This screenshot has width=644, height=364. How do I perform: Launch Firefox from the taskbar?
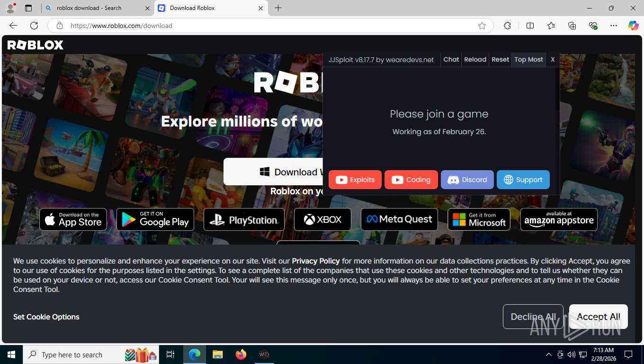[x=241, y=355]
